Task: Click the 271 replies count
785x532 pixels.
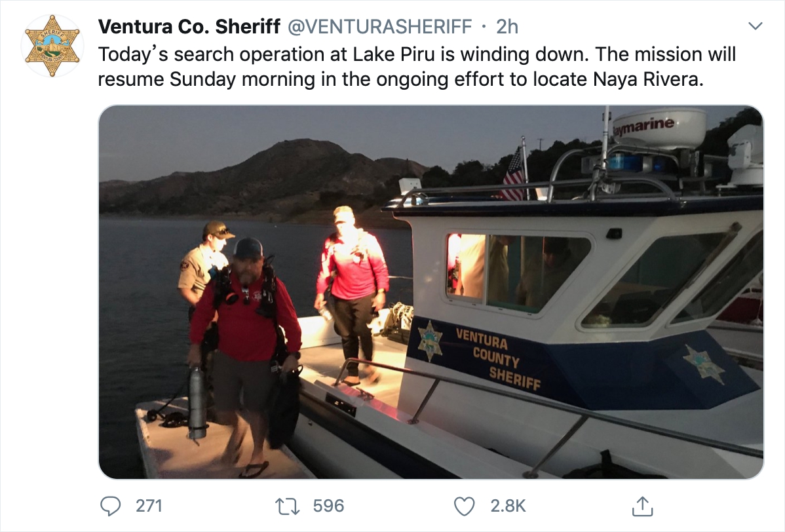Action: click(149, 506)
